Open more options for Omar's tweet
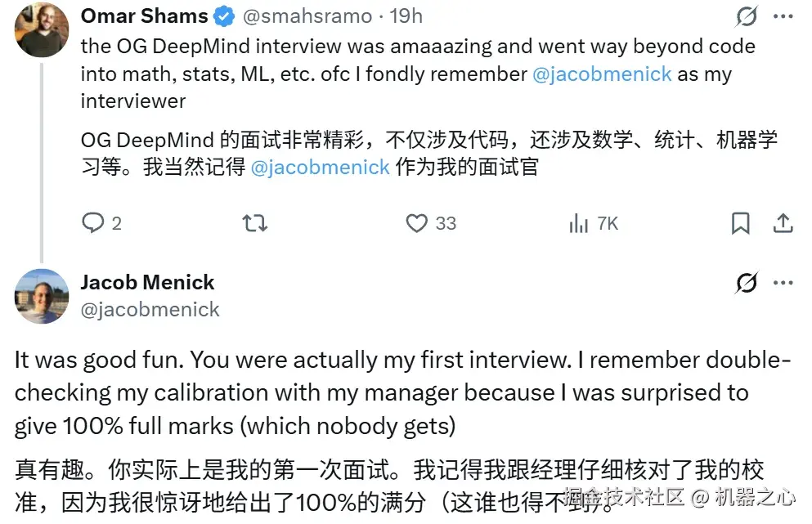 (x=783, y=16)
